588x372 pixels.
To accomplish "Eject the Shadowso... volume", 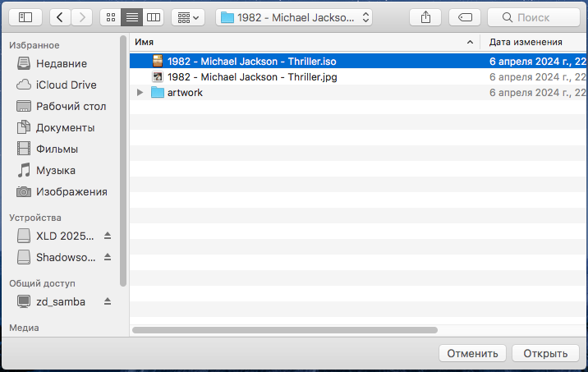I will coord(108,257).
